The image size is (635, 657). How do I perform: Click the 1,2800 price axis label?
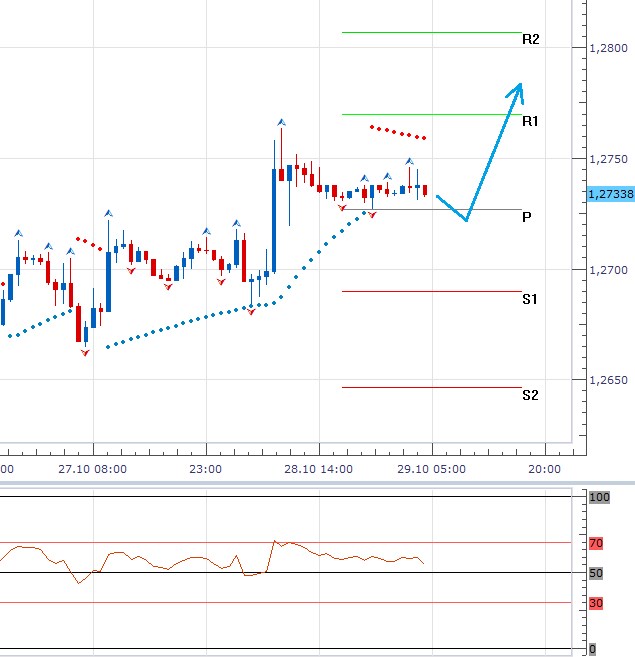coord(608,48)
